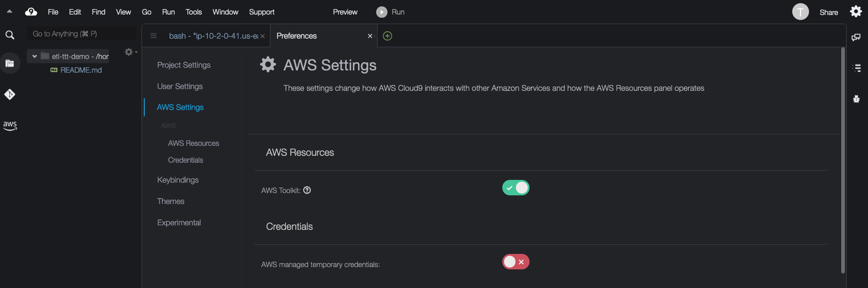Disable the AWS Toolkit toggle
The height and width of the screenshot is (288, 868).
coord(516,188)
